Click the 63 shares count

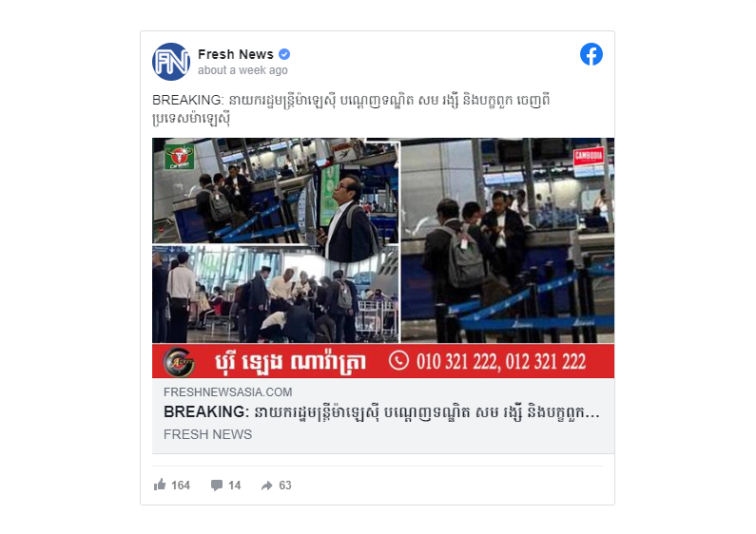[x=285, y=486]
